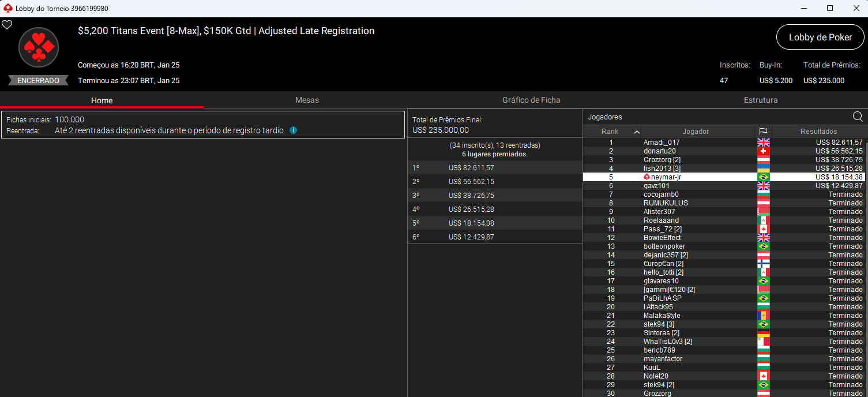The image size is (868, 397).
Task: Click the tournament card suits logo
Action: pyautogui.click(x=39, y=47)
